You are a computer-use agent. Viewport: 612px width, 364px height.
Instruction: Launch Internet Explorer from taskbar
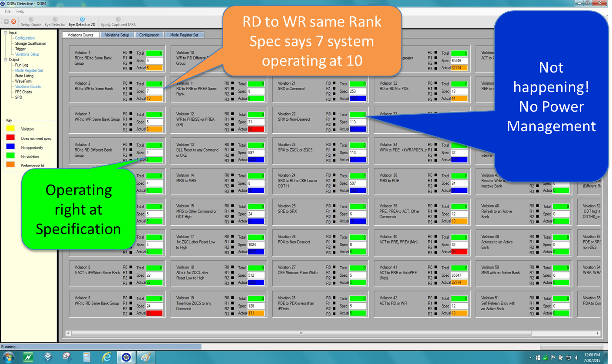tap(107, 357)
